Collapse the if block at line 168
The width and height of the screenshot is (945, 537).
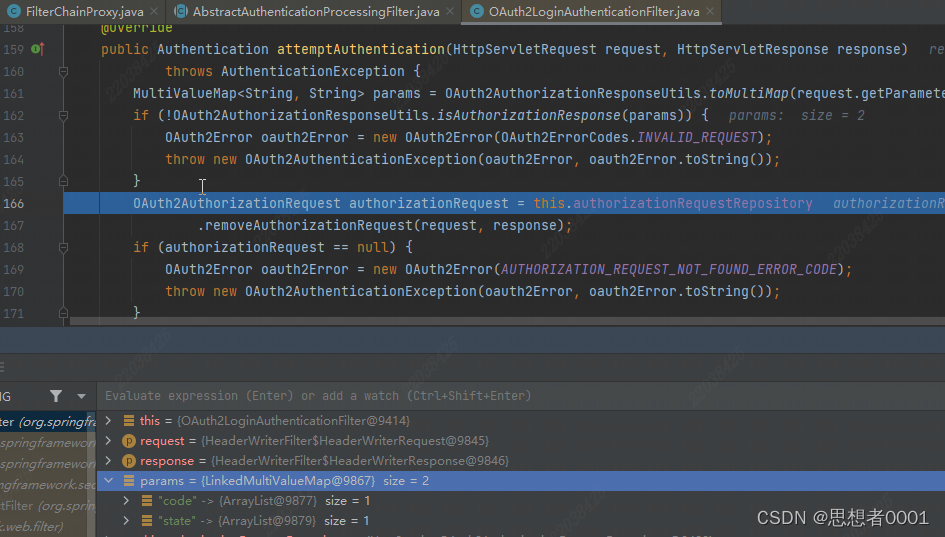[x=64, y=247]
